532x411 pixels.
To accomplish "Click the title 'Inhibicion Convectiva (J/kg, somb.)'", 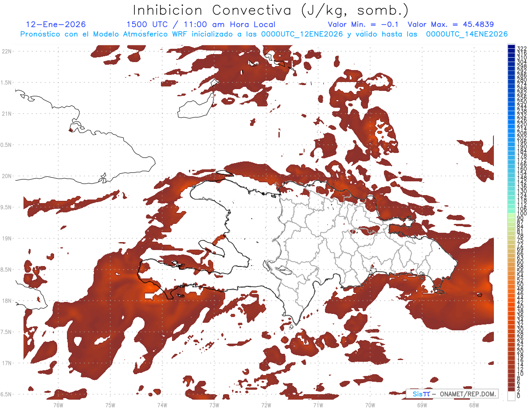I will click(x=271, y=10).
